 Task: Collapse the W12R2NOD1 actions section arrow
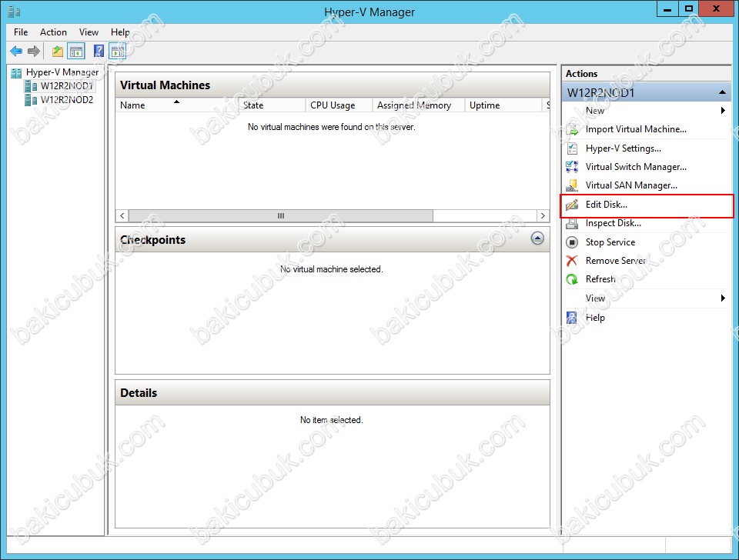tap(722, 93)
